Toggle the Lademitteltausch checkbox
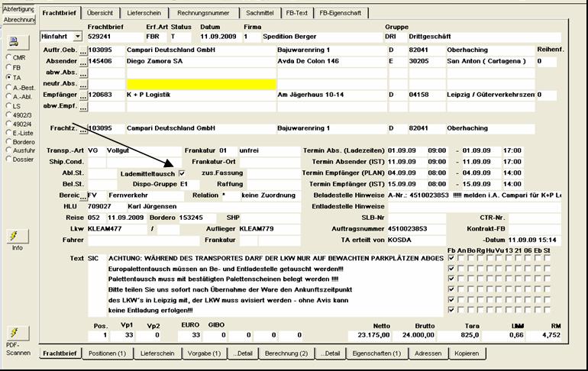 tap(182, 173)
